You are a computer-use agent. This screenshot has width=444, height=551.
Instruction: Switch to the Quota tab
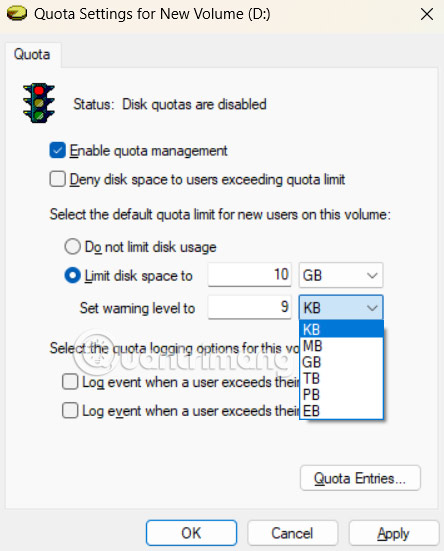pos(32,54)
